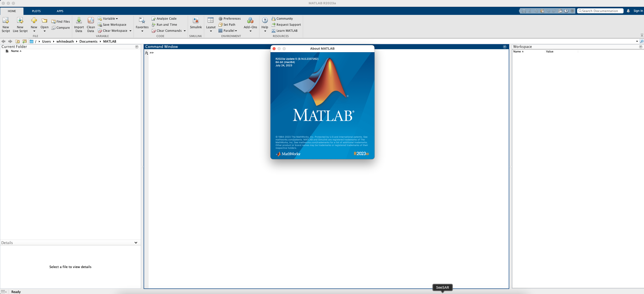Expand the Favorites dropdown

[x=142, y=31]
